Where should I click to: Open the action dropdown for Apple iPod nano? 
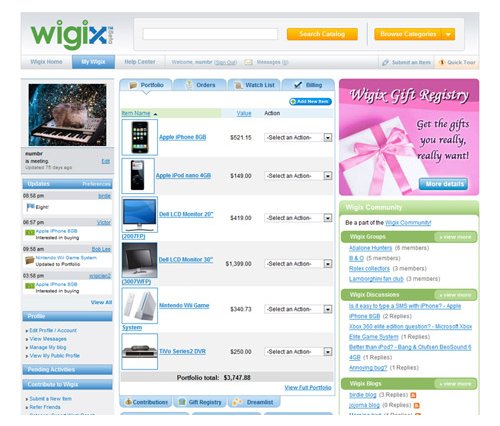click(x=298, y=176)
